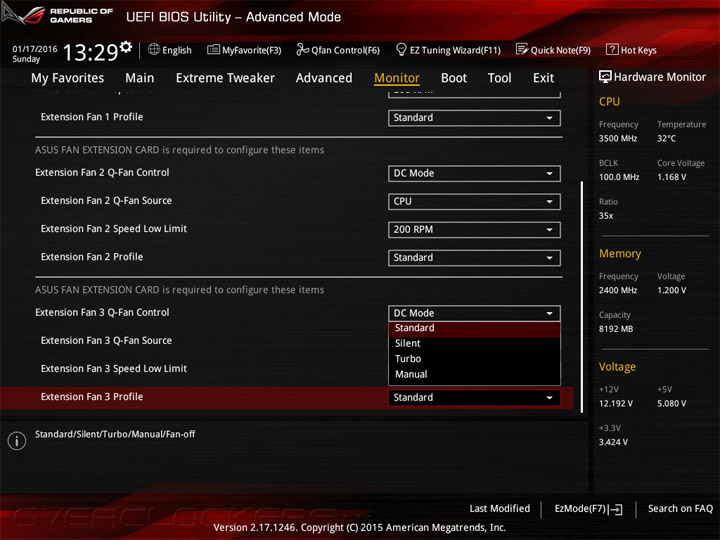Open MyFavorite(F3) list icon
Image resolution: width=720 pixels, height=540 pixels.
213,50
